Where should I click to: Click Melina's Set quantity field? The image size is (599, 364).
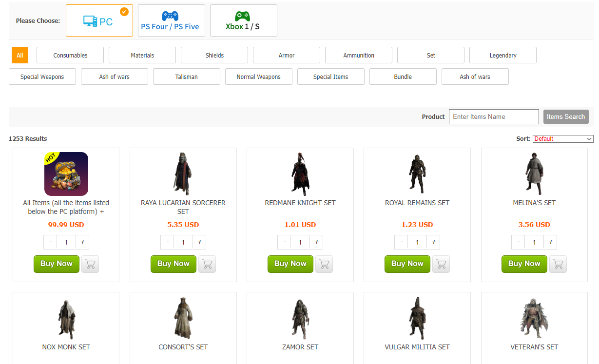(x=534, y=242)
